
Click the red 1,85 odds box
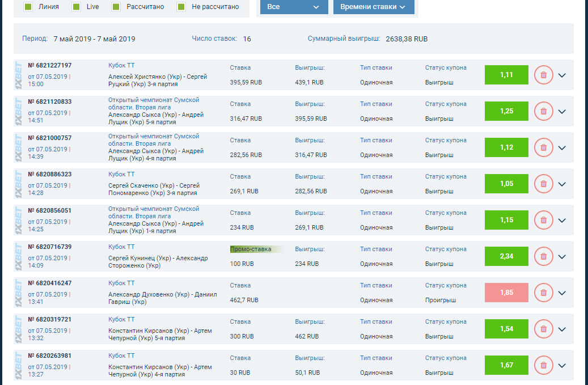(506, 293)
